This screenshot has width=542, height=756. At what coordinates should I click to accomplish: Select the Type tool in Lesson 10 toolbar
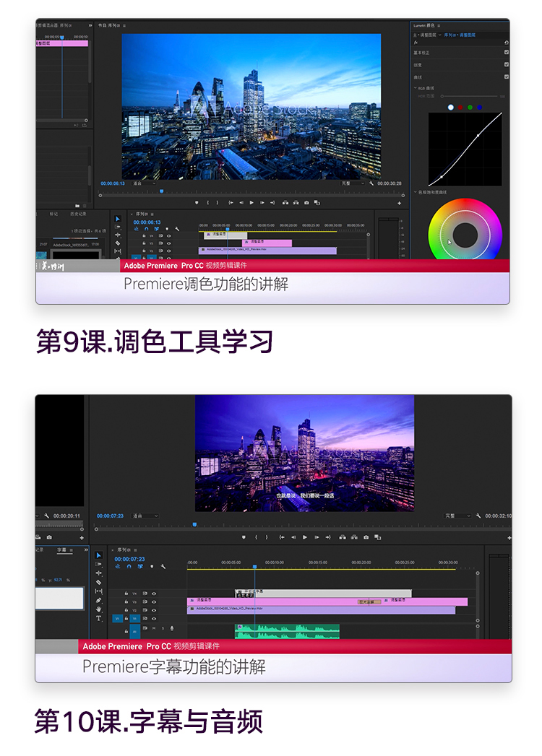pos(98,619)
